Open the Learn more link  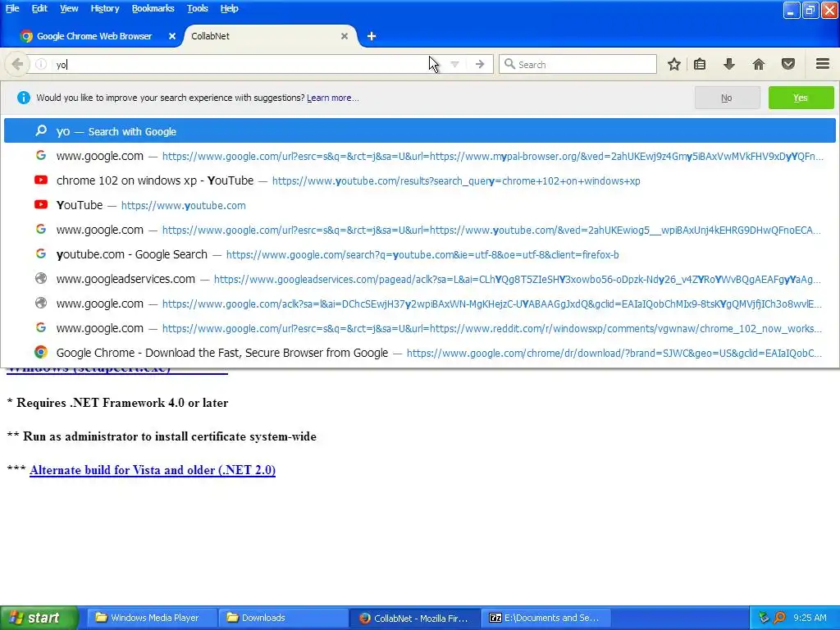[333, 98]
